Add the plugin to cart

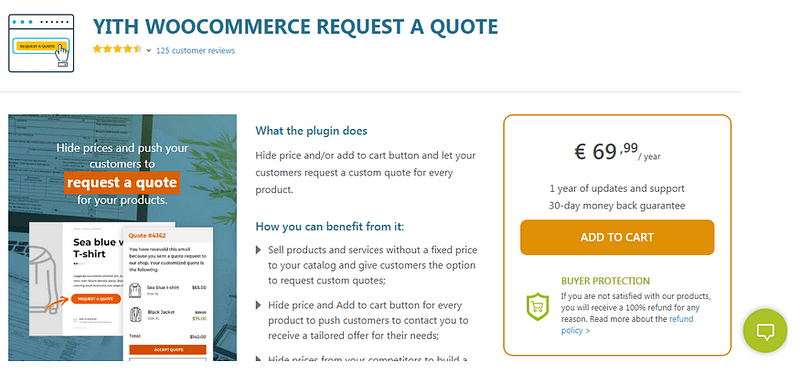tap(617, 237)
